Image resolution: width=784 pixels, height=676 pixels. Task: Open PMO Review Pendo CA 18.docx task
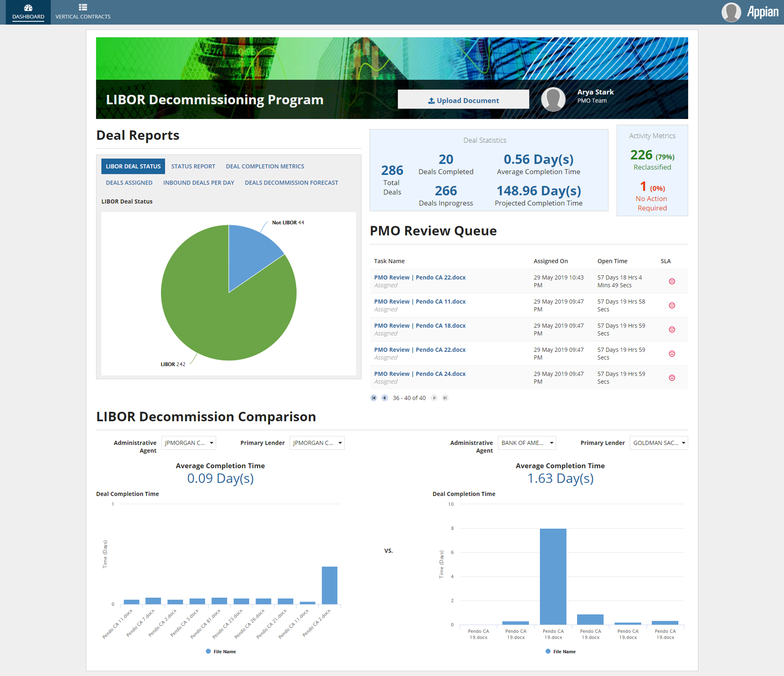pyautogui.click(x=420, y=326)
